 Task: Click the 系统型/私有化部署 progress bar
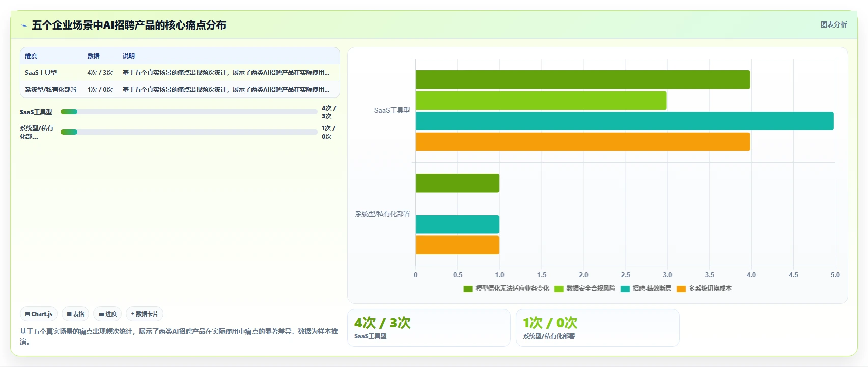(x=189, y=132)
